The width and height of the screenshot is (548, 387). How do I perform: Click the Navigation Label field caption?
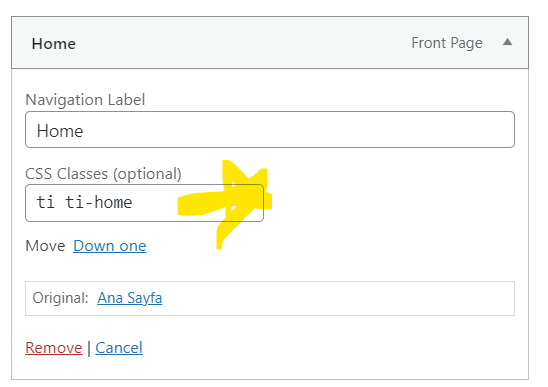(x=85, y=100)
